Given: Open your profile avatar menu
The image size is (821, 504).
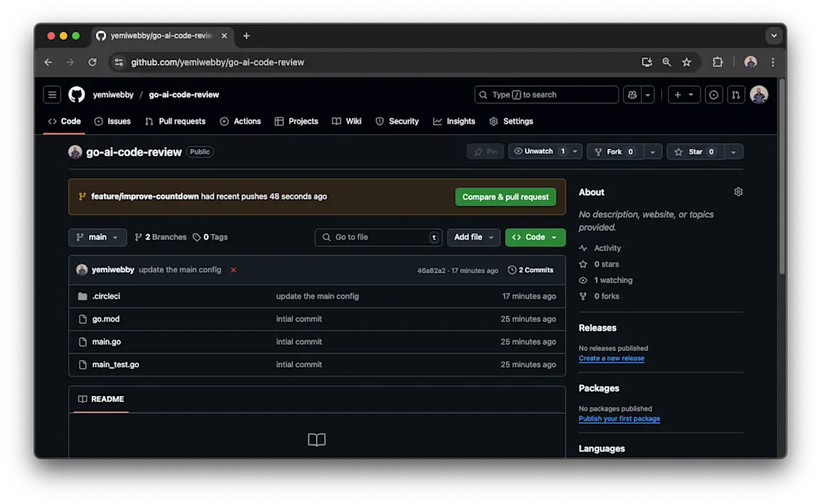Looking at the screenshot, I should pos(760,95).
